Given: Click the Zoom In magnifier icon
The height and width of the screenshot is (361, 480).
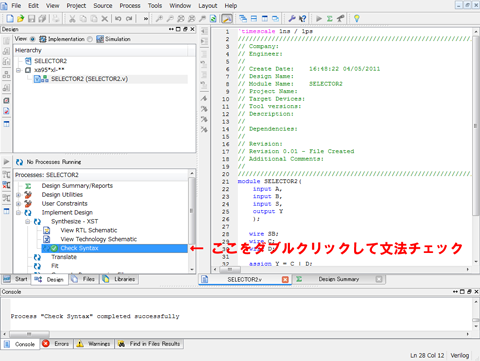Looking at the screenshot, I should click(160, 19).
